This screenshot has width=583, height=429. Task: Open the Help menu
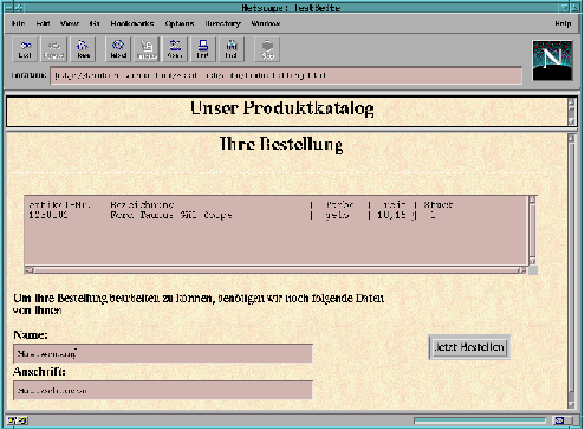[563, 23]
